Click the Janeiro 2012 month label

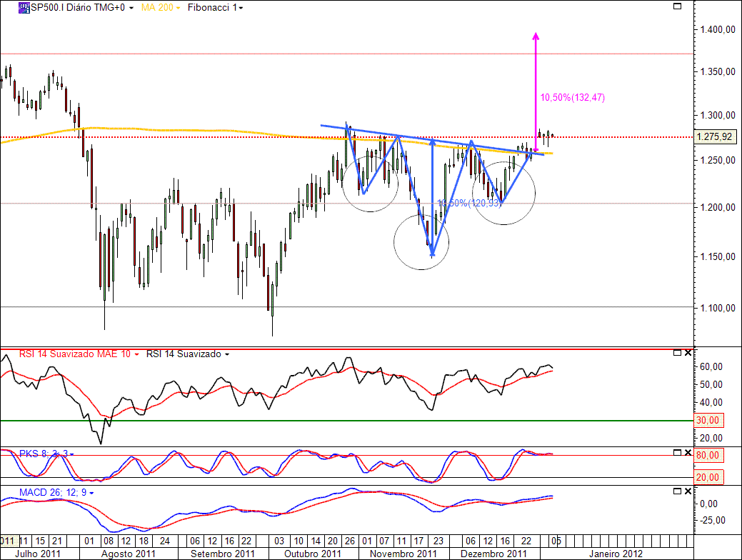616,554
